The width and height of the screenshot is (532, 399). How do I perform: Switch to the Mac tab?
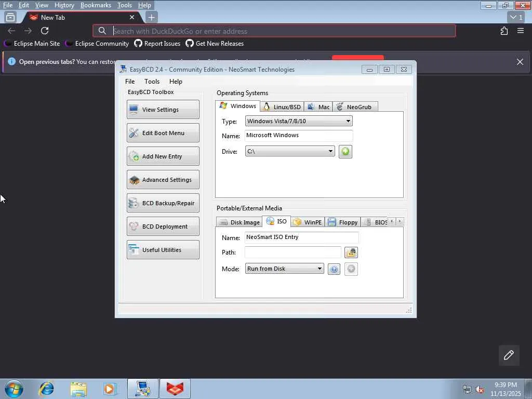pyautogui.click(x=318, y=107)
